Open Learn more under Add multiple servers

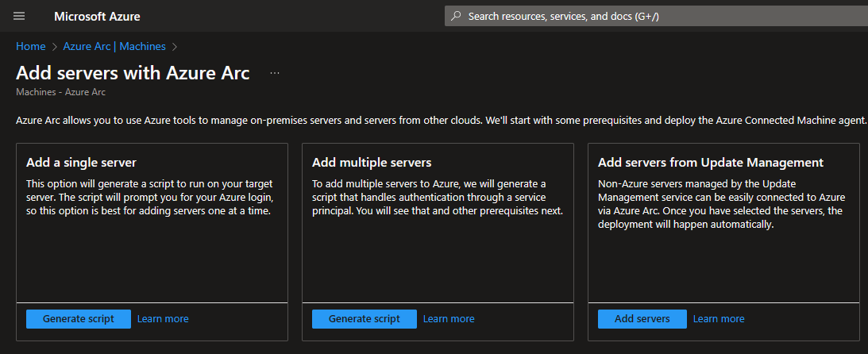(449, 319)
